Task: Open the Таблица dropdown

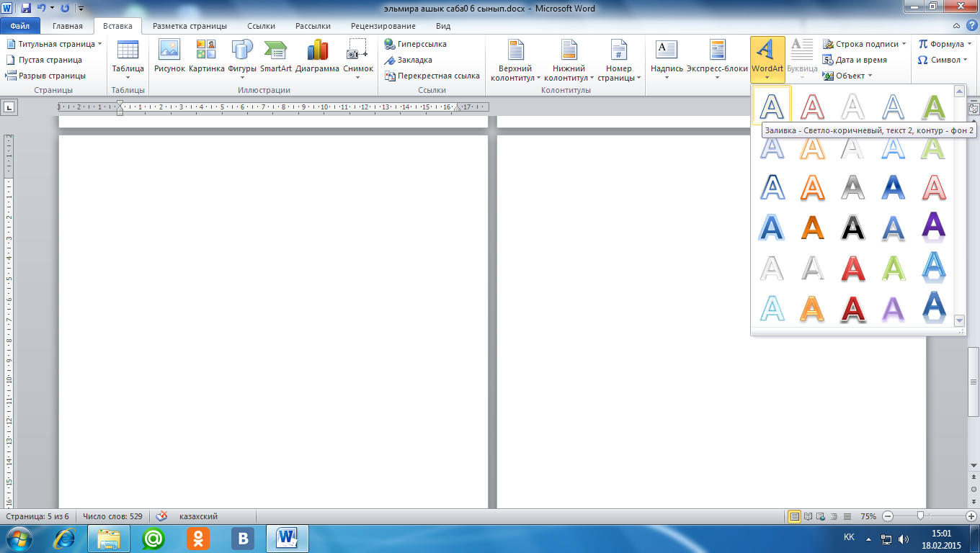Action: (128, 60)
